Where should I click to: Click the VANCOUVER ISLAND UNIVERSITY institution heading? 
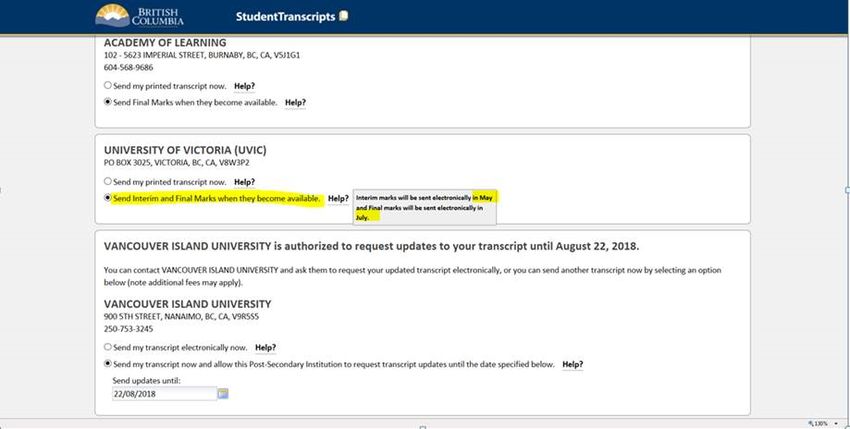(188, 304)
